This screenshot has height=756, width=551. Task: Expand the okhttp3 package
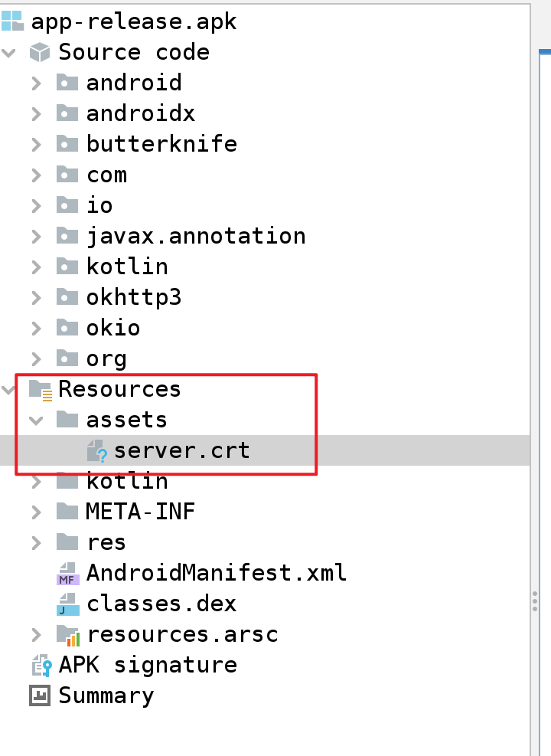[36, 297]
